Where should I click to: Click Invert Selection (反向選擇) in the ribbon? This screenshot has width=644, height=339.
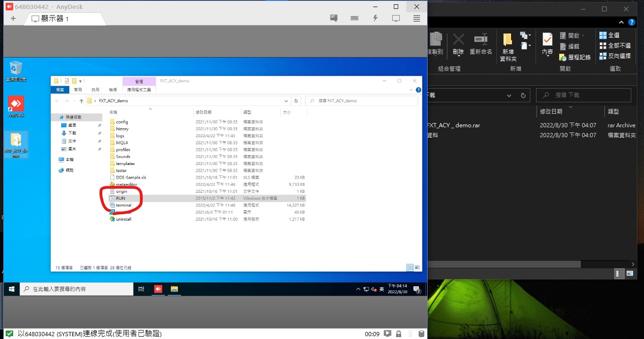pyautogui.click(x=615, y=56)
